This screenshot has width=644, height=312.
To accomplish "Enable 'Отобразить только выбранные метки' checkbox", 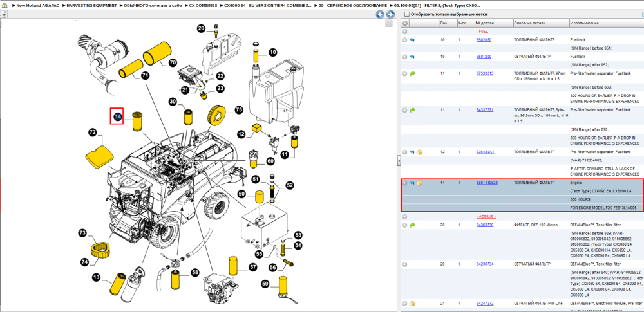I will coord(407,14).
